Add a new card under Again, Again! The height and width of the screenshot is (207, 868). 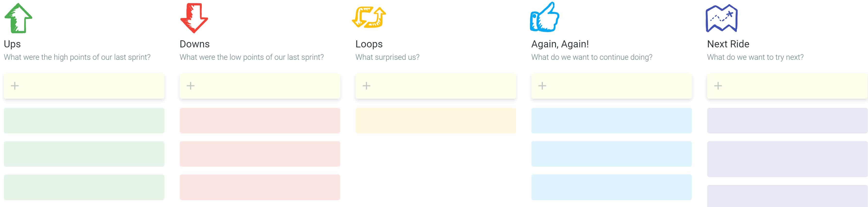point(542,86)
